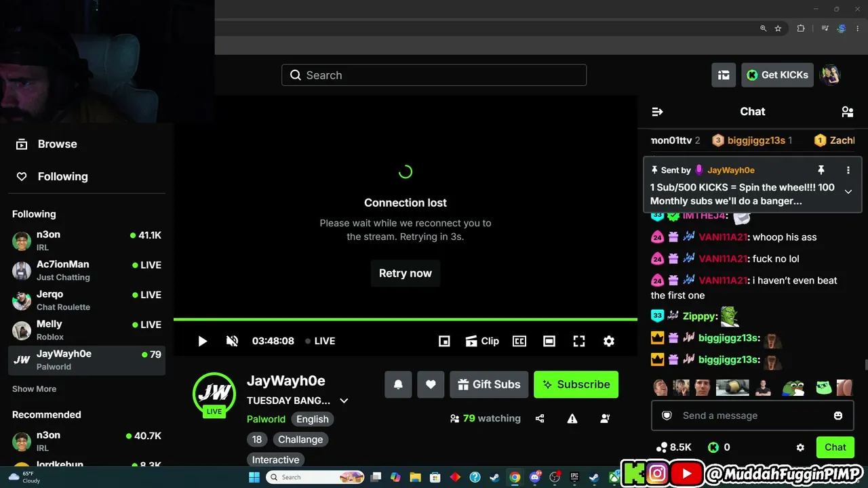Focus the Kick search box
Screen dimensions: 868x488
[434, 75]
